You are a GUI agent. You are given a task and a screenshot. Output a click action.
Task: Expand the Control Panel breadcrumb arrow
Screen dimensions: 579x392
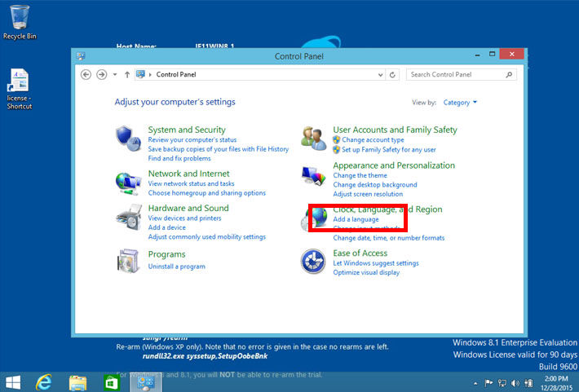pos(149,74)
